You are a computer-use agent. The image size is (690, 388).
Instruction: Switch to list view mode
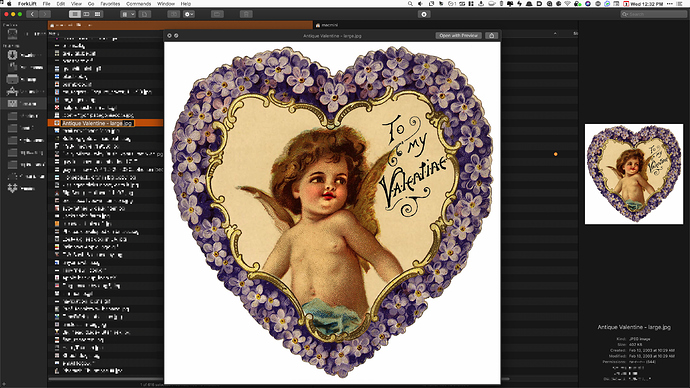[x=75, y=14]
